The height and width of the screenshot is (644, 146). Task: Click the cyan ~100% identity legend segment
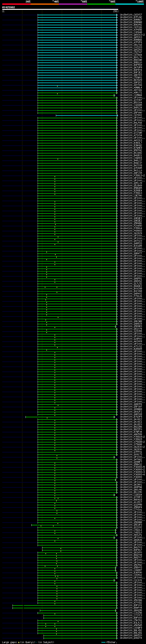tap(130, 4)
